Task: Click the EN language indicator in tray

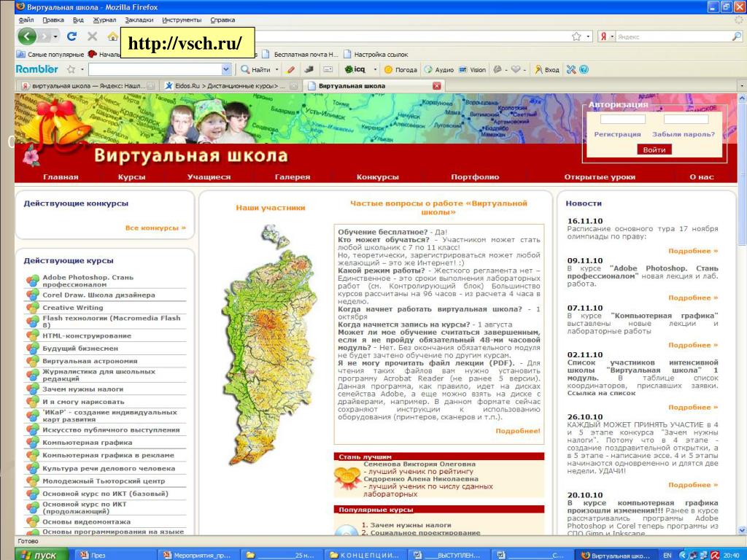Action: (x=667, y=555)
